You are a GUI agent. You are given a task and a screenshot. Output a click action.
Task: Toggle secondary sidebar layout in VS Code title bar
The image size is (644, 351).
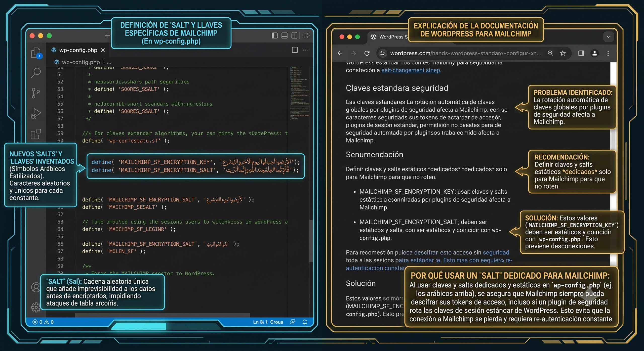tap(294, 35)
